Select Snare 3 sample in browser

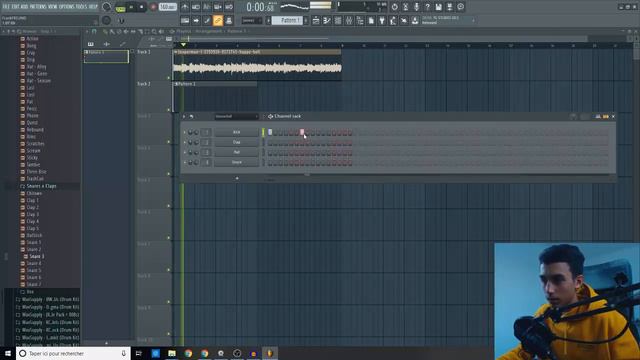pos(36,256)
